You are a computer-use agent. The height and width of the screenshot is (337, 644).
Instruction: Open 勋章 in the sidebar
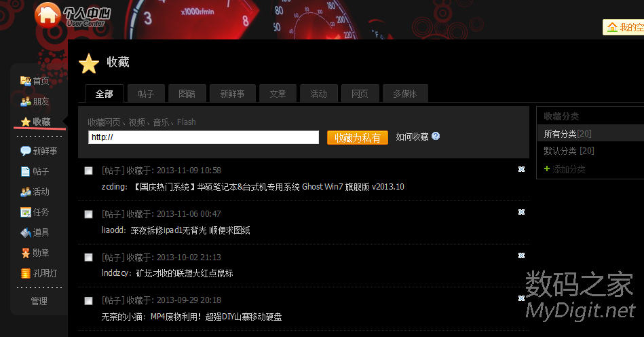coord(35,253)
